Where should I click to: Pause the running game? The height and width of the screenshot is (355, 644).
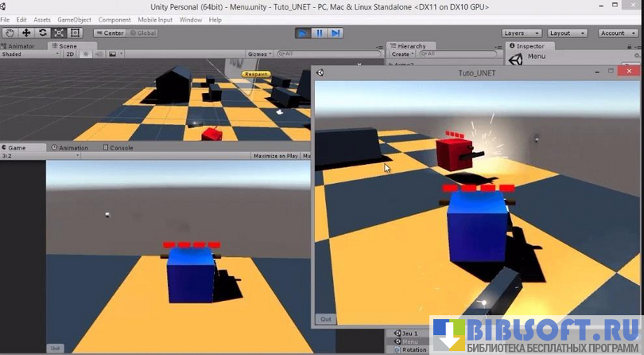coord(320,33)
